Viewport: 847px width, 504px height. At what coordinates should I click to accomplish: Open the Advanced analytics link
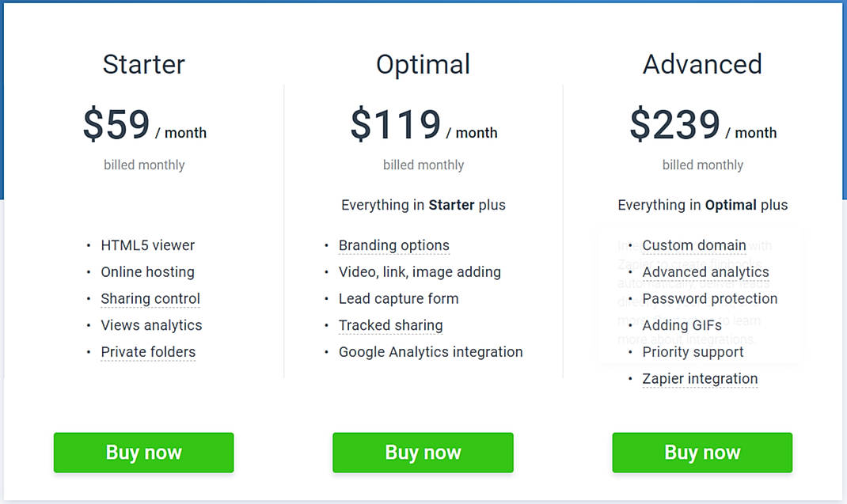[705, 271]
